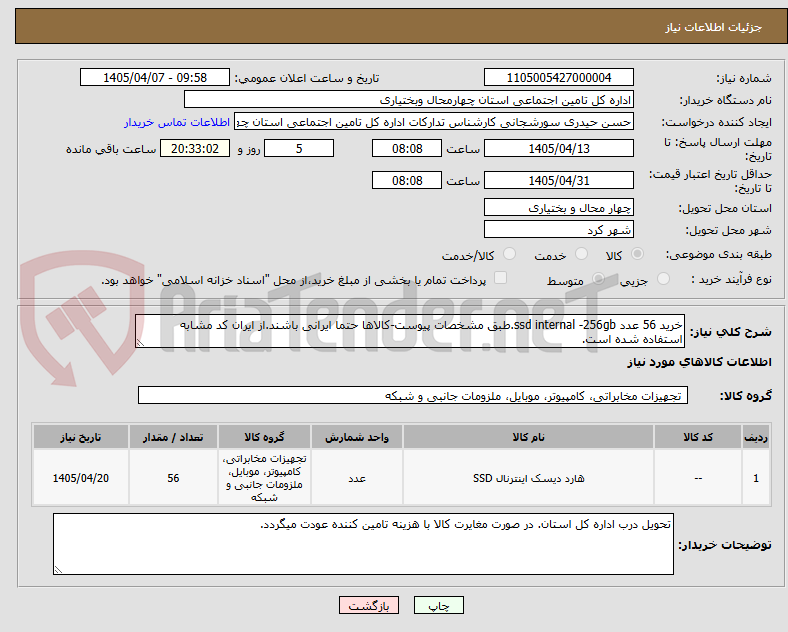Open the اطلاعات تماس خریدار link
788x632 pixels.
coord(177,122)
